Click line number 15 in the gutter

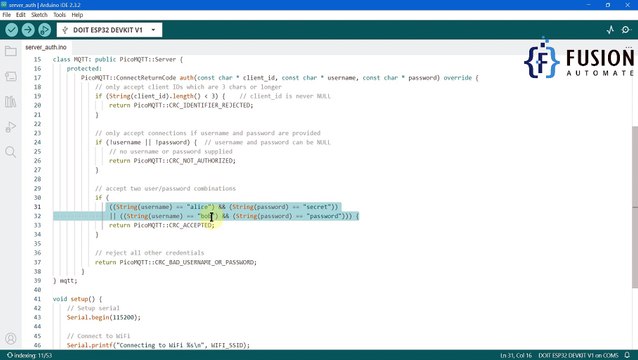pyautogui.click(x=37, y=59)
